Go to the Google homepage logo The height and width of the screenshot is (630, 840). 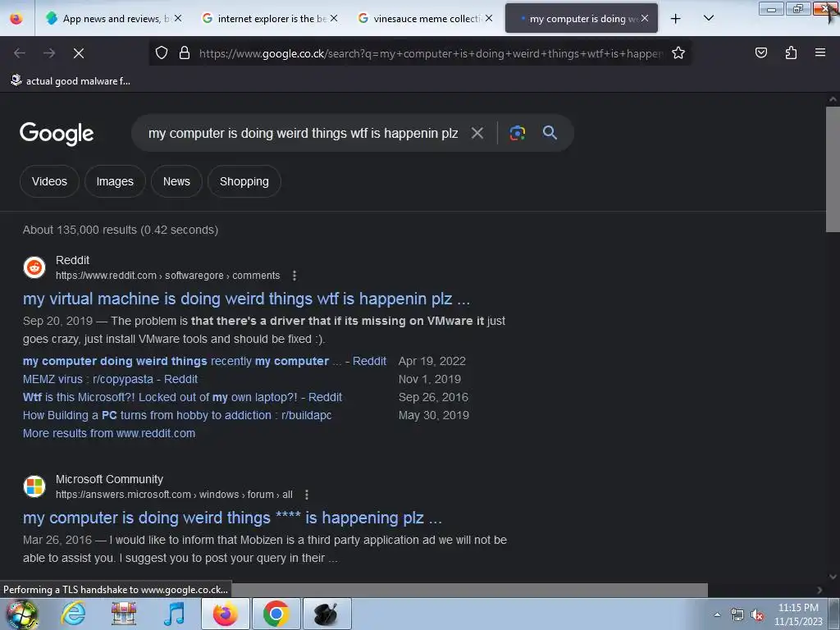click(x=57, y=134)
